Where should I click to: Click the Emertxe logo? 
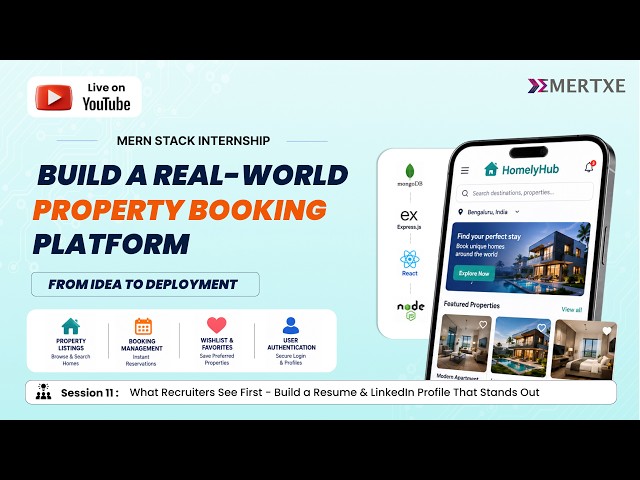point(576,86)
